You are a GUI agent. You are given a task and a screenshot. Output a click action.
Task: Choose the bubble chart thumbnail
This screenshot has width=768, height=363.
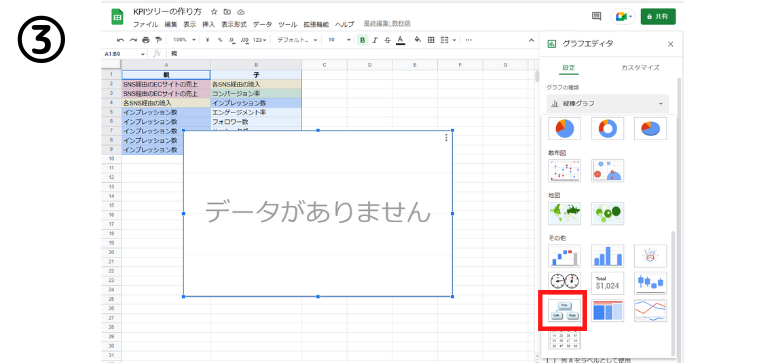tap(607, 170)
